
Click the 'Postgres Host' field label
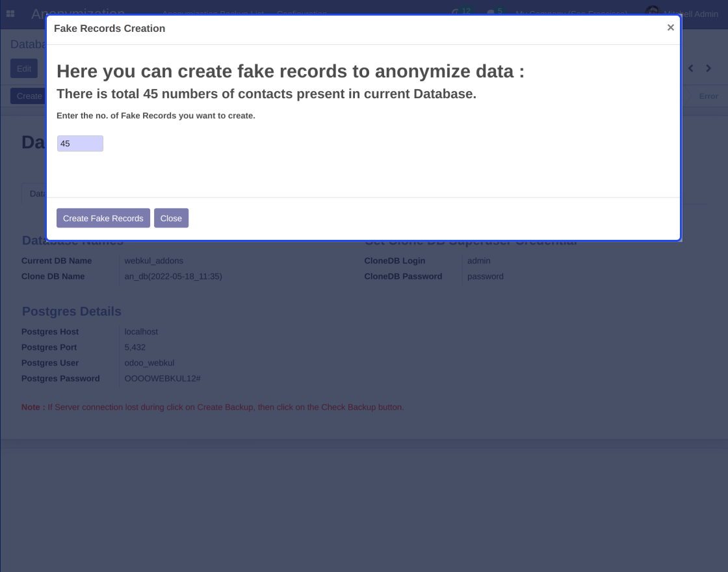pos(49,332)
